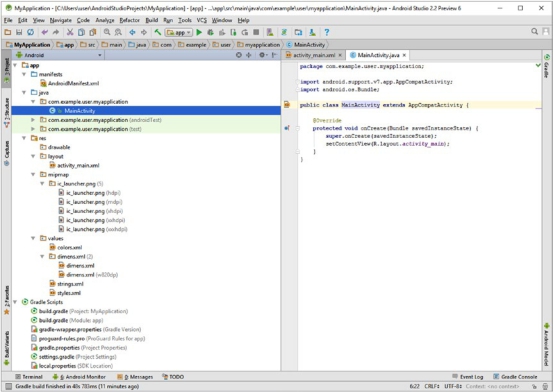Open project panel gear settings icon
Image resolution: width=554 pixels, height=392 pixels.
coord(262,55)
